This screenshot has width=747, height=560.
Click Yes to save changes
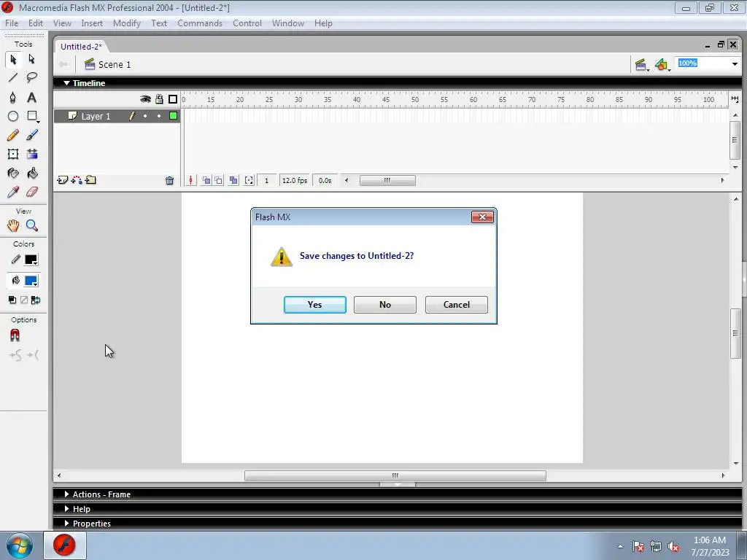[x=315, y=305]
